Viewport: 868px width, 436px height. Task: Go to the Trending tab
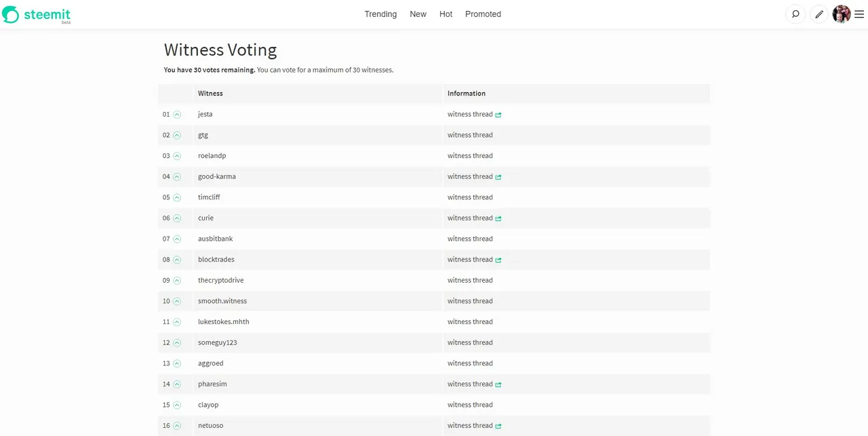tap(380, 14)
